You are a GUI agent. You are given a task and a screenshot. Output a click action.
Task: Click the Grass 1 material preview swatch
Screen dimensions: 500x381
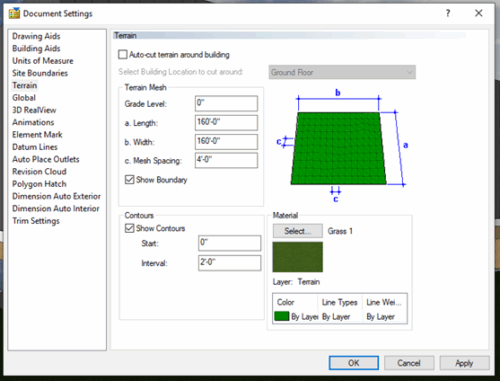click(298, 257)
